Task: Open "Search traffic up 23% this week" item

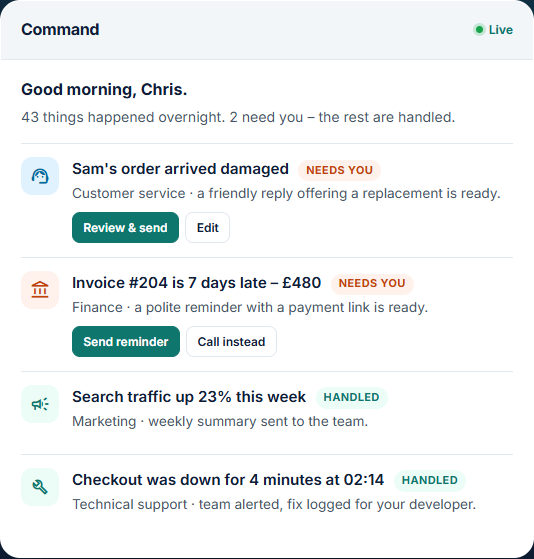Action: click(189, 397)
